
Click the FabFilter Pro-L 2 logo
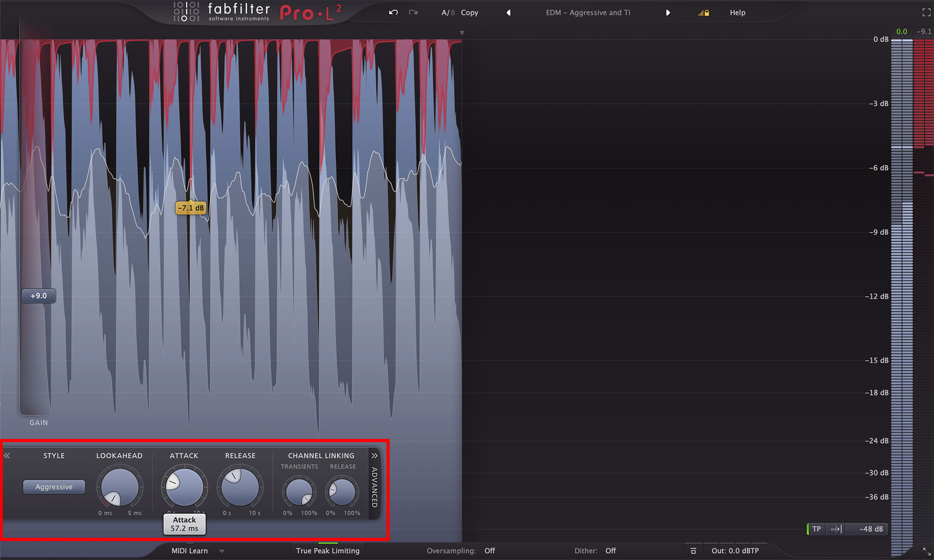(x=258, y=12)
